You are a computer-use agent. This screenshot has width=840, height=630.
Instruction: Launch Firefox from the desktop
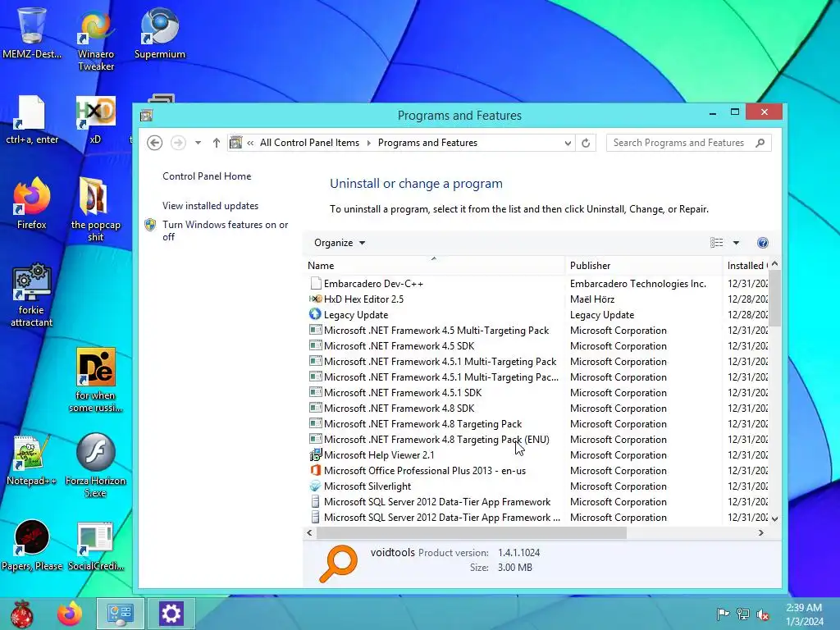[32, 203]
